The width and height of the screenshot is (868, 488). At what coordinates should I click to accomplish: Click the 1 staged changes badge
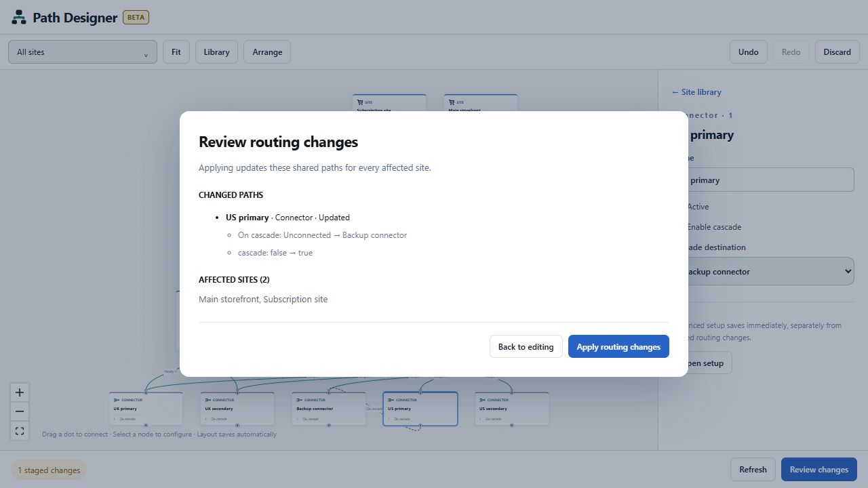tap(49, 470)
